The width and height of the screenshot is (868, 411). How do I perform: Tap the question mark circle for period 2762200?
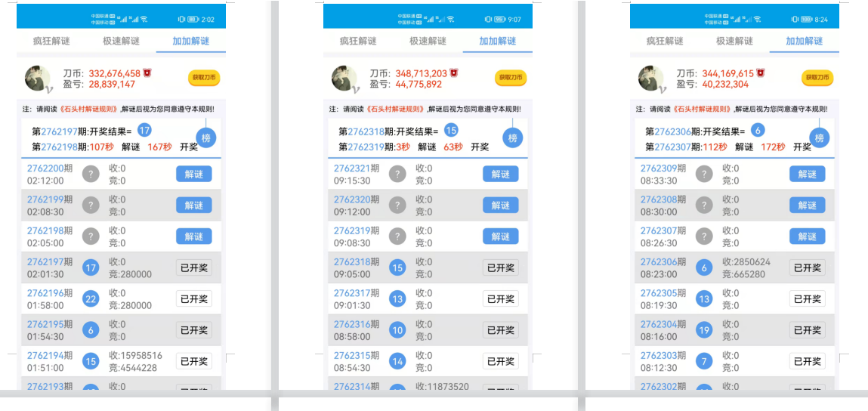coord(91,174)
